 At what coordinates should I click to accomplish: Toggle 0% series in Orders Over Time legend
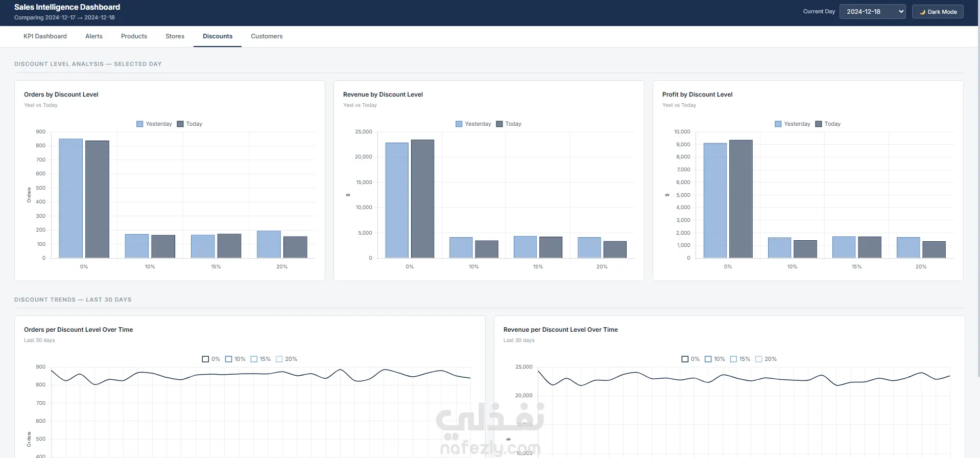(211, 359)
